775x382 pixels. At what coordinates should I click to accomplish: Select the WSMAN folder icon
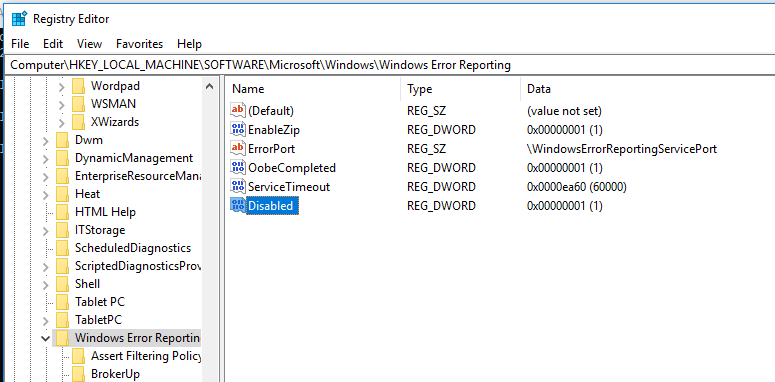(78, 104)
